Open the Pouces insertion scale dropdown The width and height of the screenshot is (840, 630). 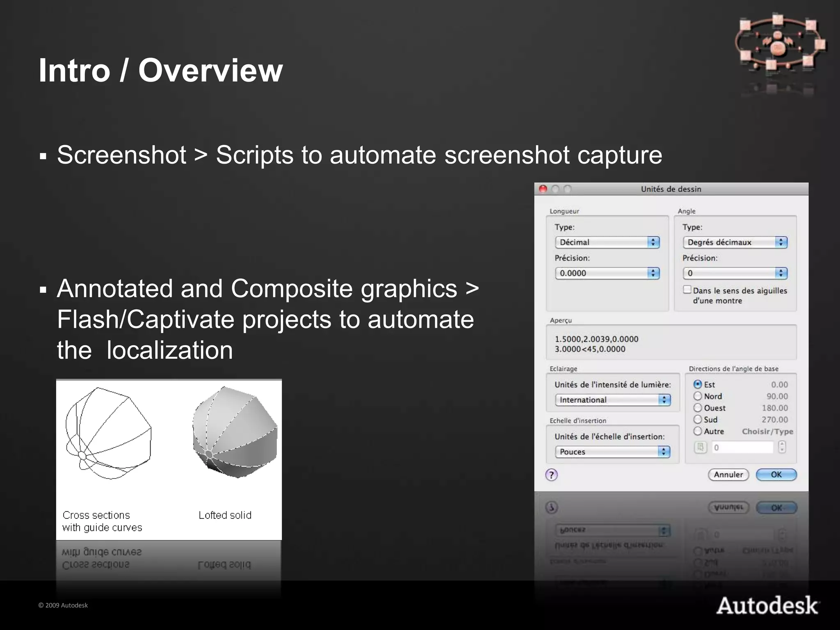tap(613, 452)
